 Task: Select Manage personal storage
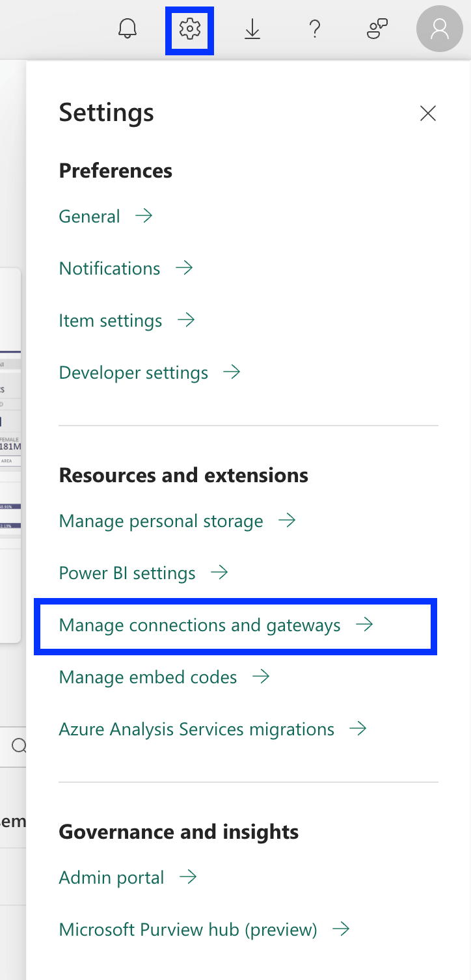click(x=161, y=521)
